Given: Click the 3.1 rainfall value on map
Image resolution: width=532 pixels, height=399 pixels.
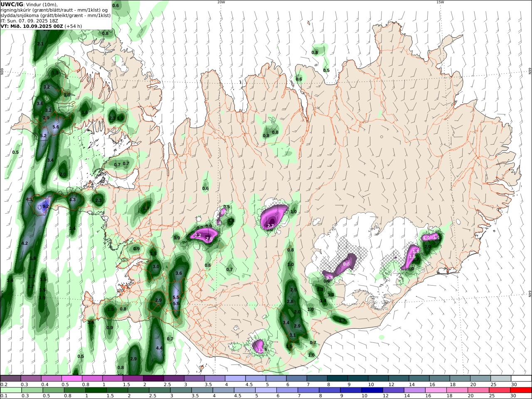Looking at the screenshot, I should point(292,335).
